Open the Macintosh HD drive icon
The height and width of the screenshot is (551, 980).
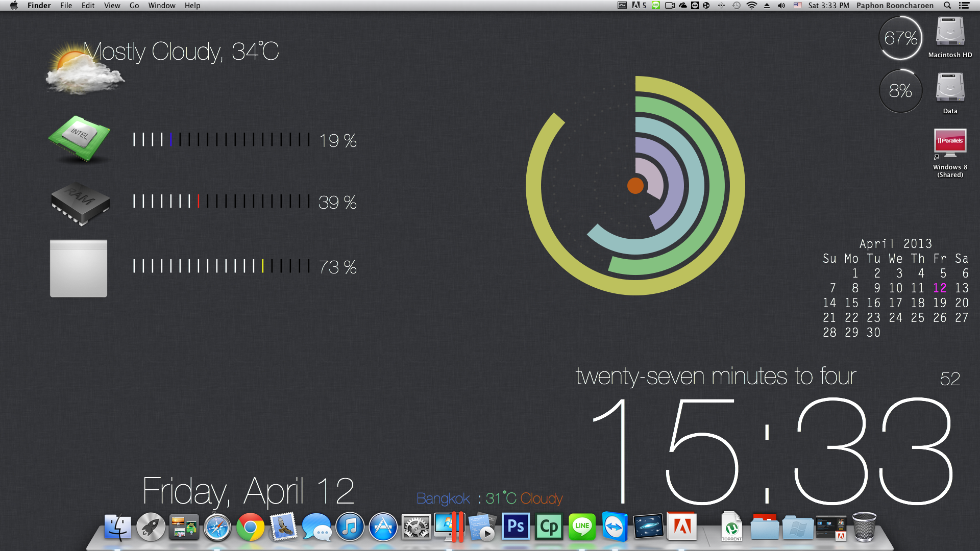pos(949,33)
